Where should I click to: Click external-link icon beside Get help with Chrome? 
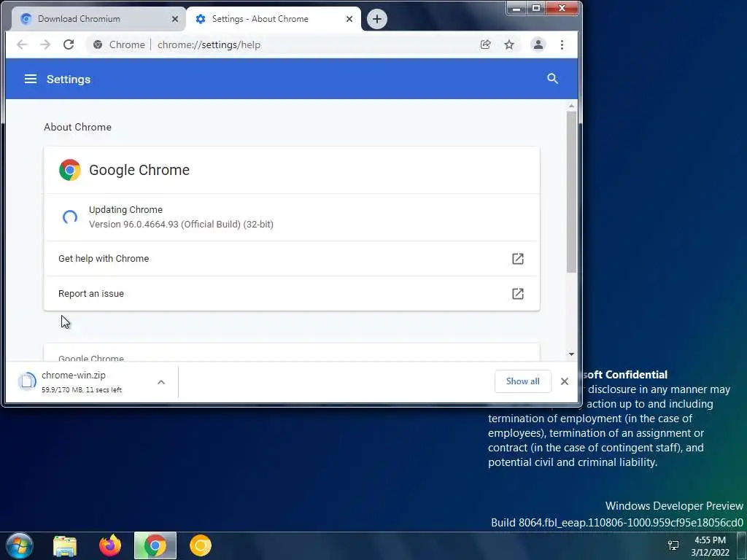518,259
